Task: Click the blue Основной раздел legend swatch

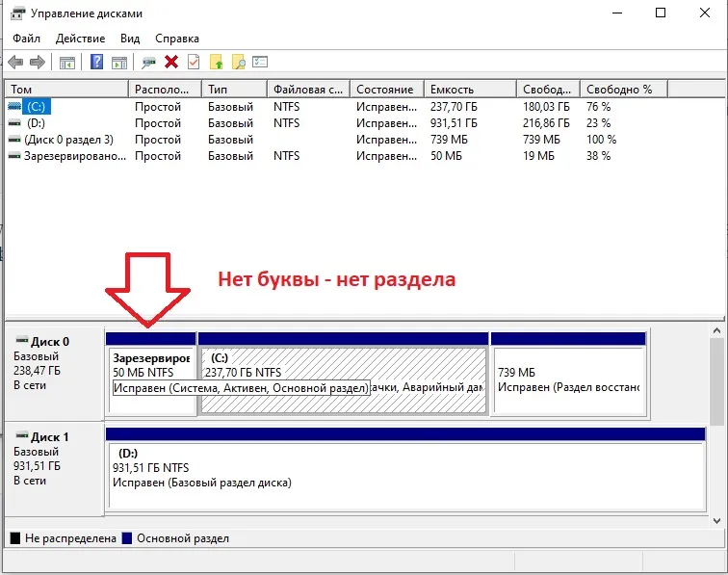Action: coord(127,538)
